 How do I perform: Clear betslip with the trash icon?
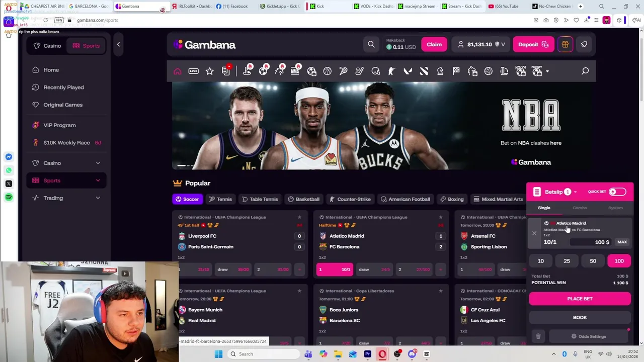click(538, 336)
